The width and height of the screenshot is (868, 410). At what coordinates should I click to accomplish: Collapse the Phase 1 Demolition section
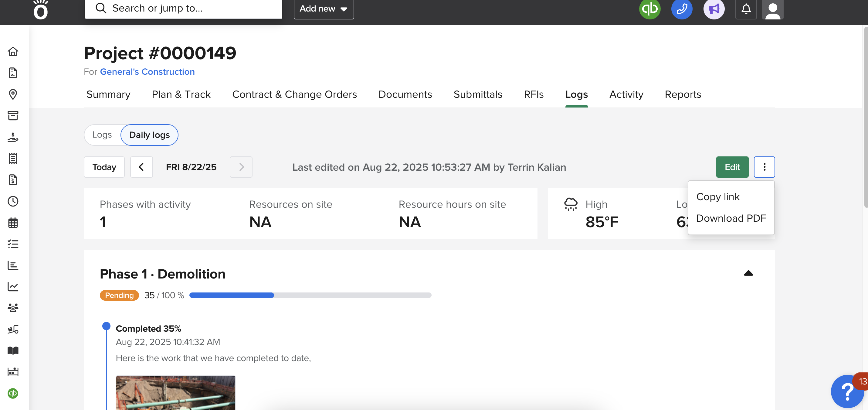(748, 273)
